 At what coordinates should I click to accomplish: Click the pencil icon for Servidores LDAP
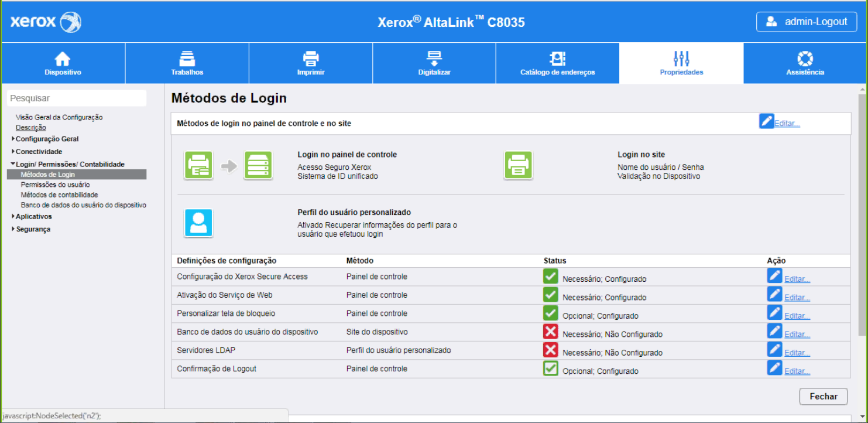pos(774,350)
